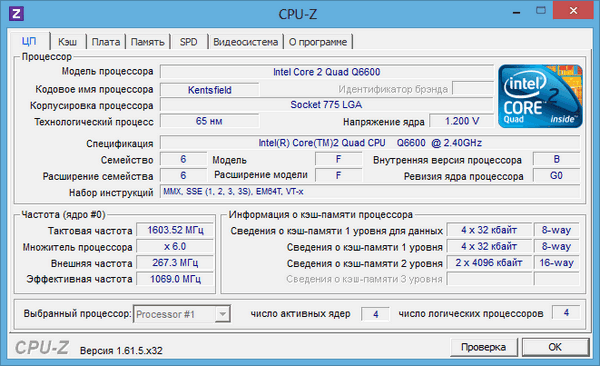Switch to the Память tab
600x366 pixels.
(148, 42)
